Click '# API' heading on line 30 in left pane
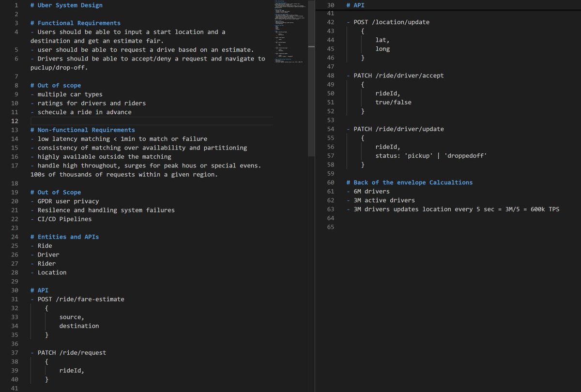581x392 pixels. tap(39, 290)
